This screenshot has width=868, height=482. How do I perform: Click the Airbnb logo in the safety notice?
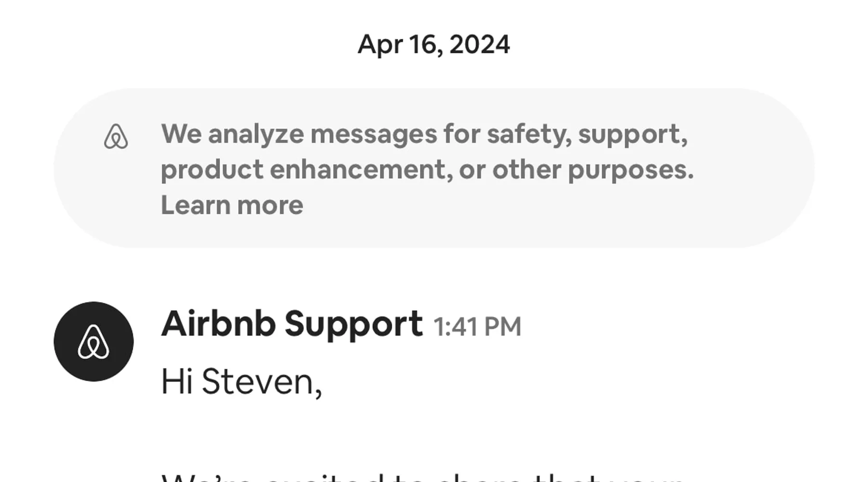click(x=116, y=136)
